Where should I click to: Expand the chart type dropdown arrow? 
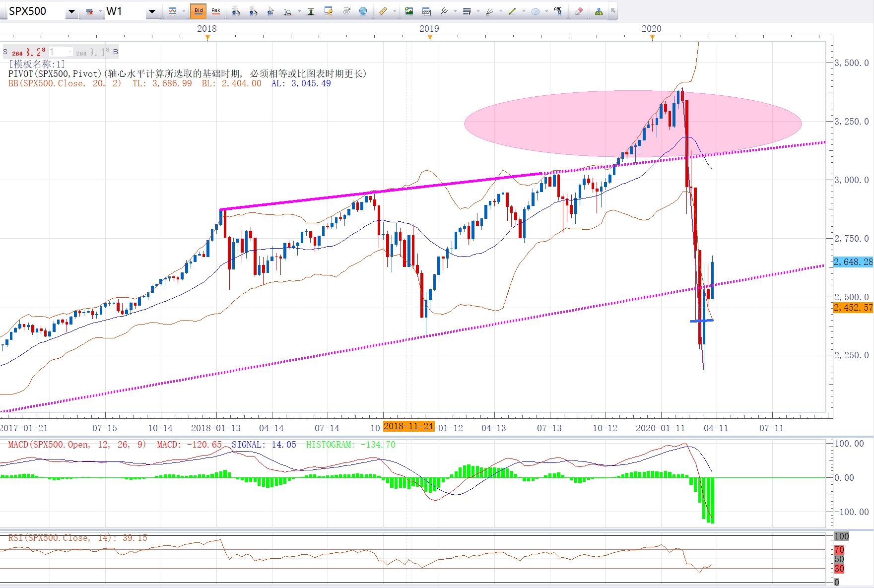(x=183, y=11)
